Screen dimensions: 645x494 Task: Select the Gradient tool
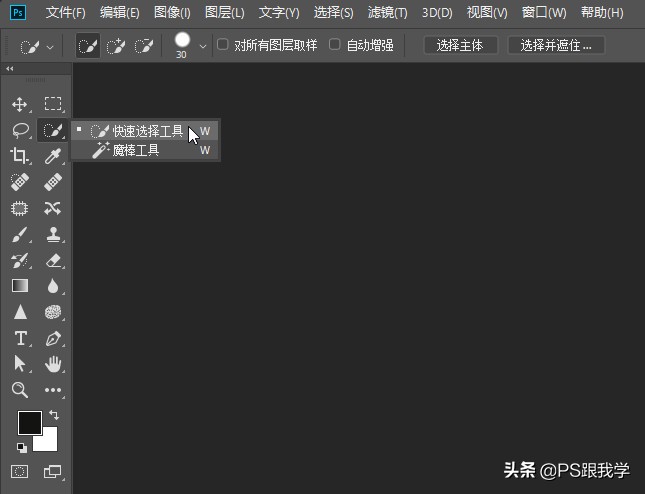point(20,286)
